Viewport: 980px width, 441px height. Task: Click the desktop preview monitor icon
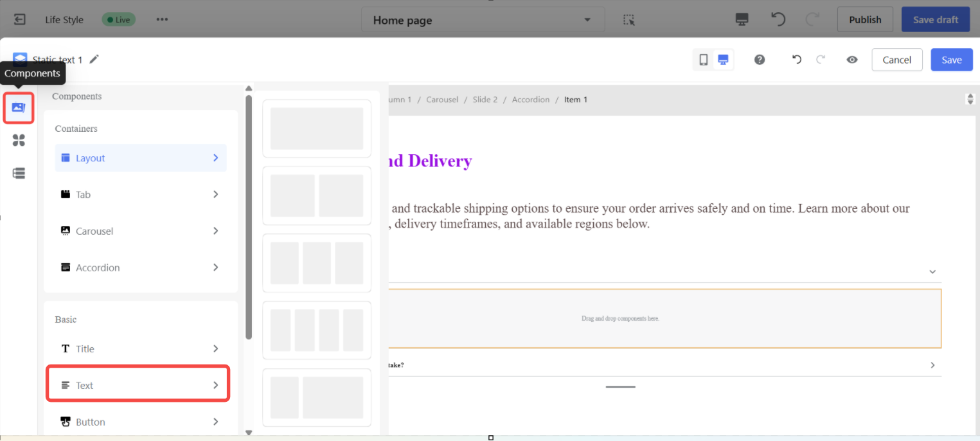742,19
